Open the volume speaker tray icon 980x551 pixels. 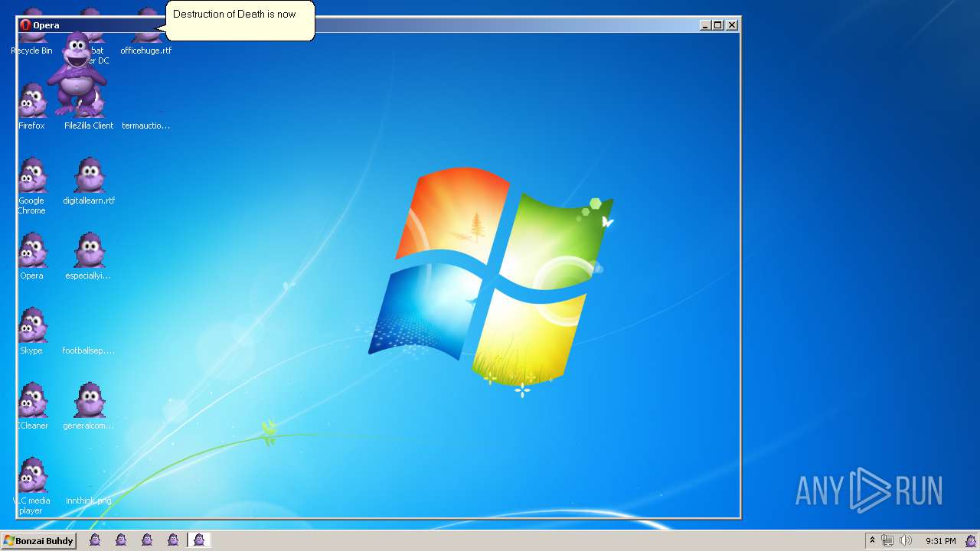[906, 540]
